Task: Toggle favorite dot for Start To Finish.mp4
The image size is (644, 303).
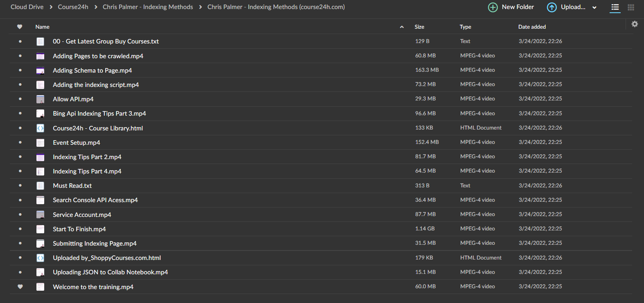Action: (20, 229)
